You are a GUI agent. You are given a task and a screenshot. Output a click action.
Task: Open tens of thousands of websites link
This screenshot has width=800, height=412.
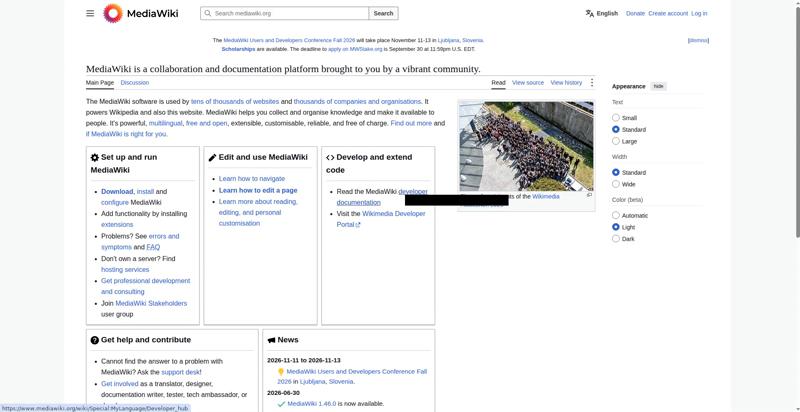click(235, 101)
